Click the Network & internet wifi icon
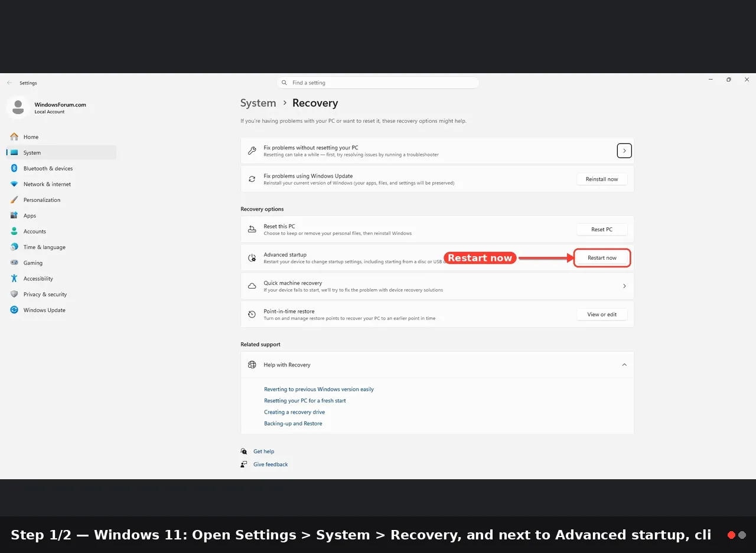Image resolution: width=756 pixels, height=553 pixels. pyautogui.click(x=14, y=184)
